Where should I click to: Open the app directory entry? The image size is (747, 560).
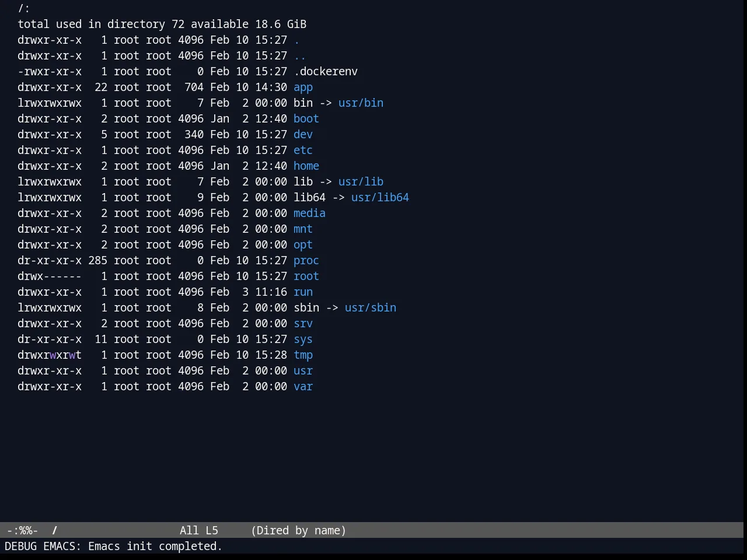pos(303,87)
